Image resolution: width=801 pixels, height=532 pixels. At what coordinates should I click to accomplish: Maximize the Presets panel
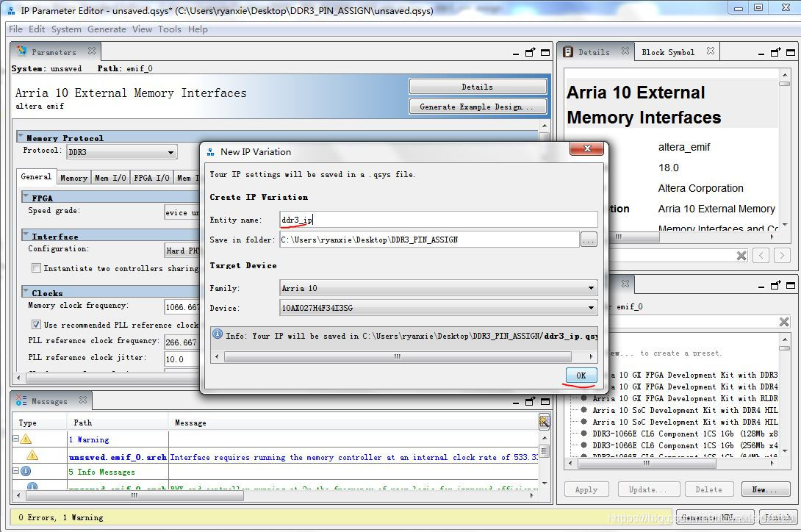pos(790,285)
